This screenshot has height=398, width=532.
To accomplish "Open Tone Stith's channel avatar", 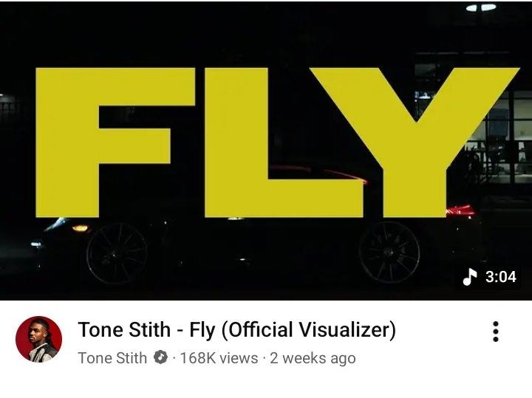I will tap(38, 339).
